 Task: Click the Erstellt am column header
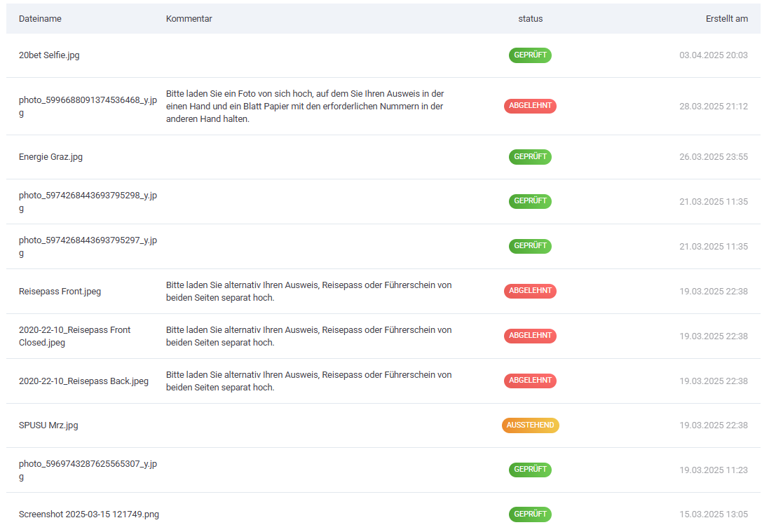coord(726,19)
